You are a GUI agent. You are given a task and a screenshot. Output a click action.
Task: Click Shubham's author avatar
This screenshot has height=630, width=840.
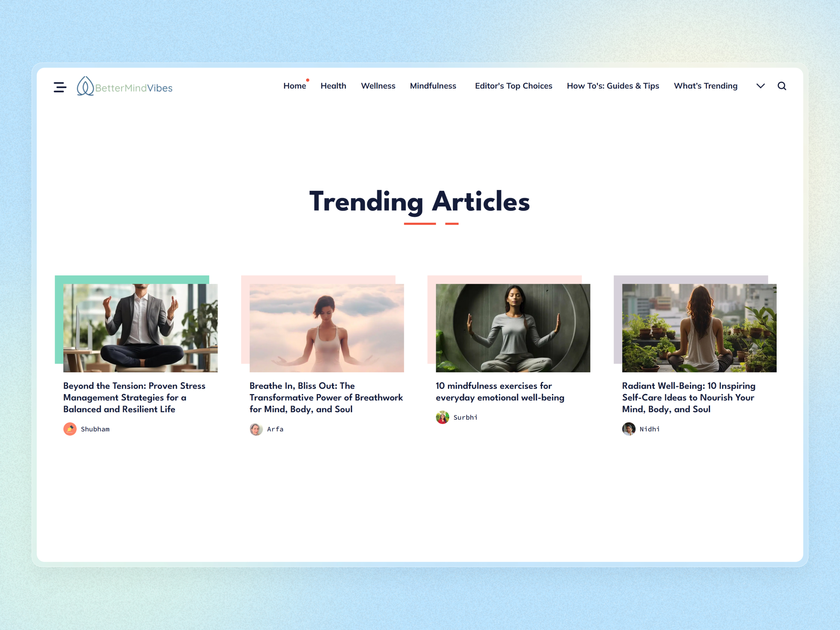70,429
